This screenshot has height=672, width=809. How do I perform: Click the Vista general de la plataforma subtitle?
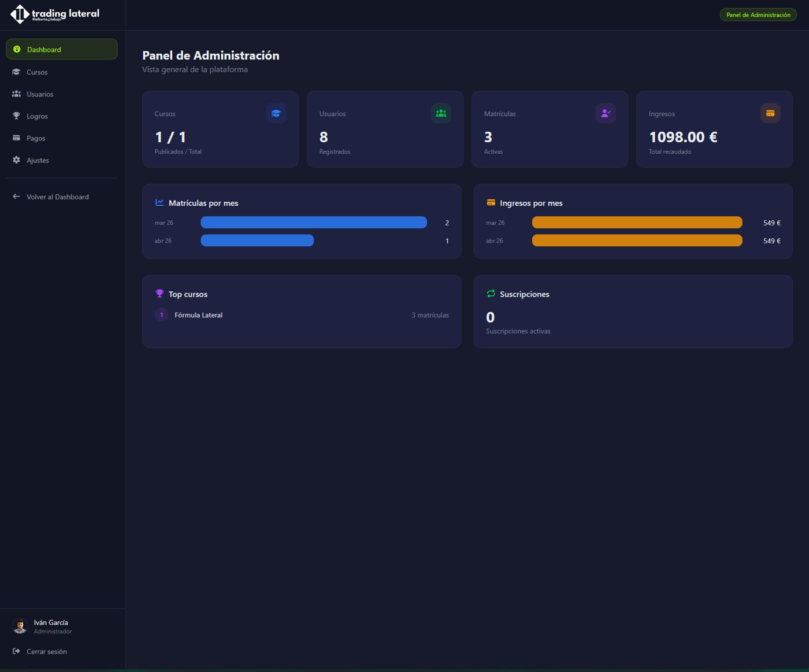point(195,69)
